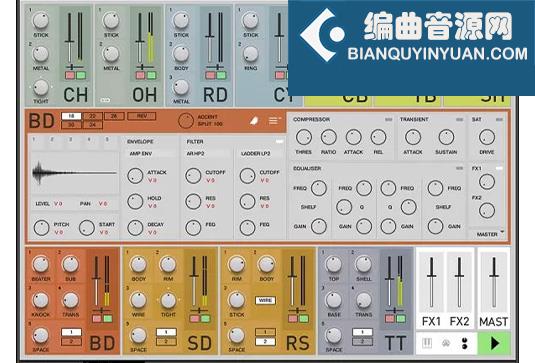Click the amp envelope ATTACK knob
This screenshot has width=535, height=363.
point(135,176)
